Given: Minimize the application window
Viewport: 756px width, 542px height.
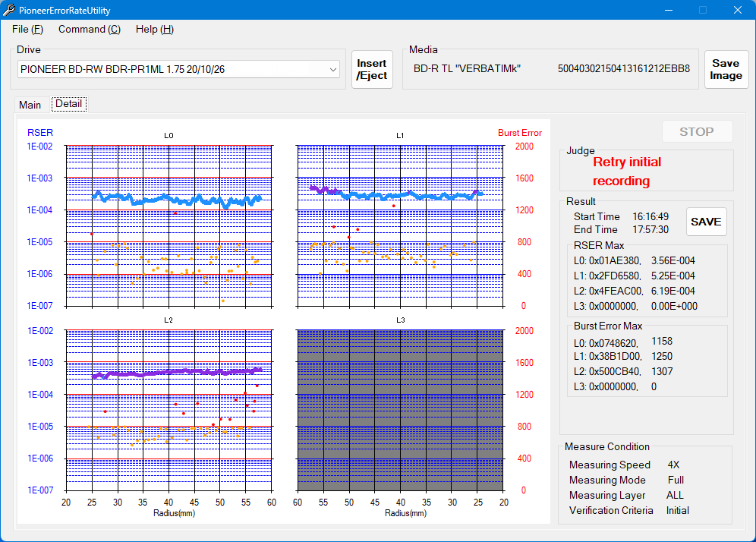Looking at the screenshot, I should pyautogui.click(x=668, y=10).
